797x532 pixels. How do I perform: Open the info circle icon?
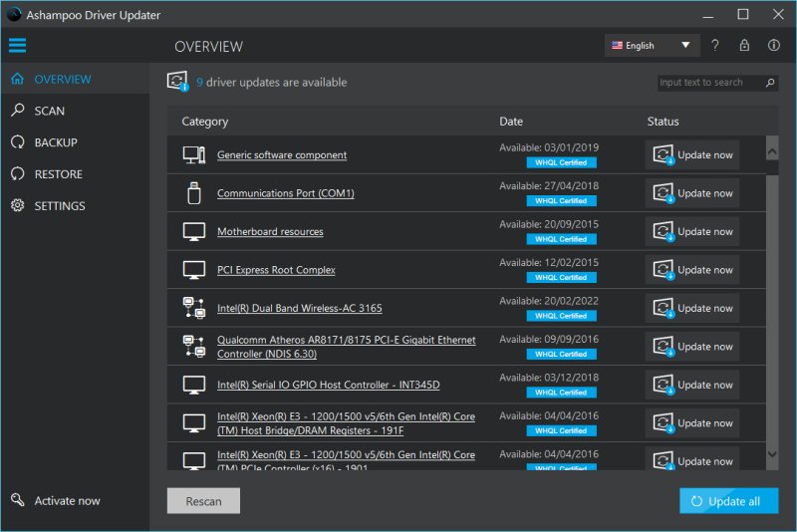coord(774,46)
